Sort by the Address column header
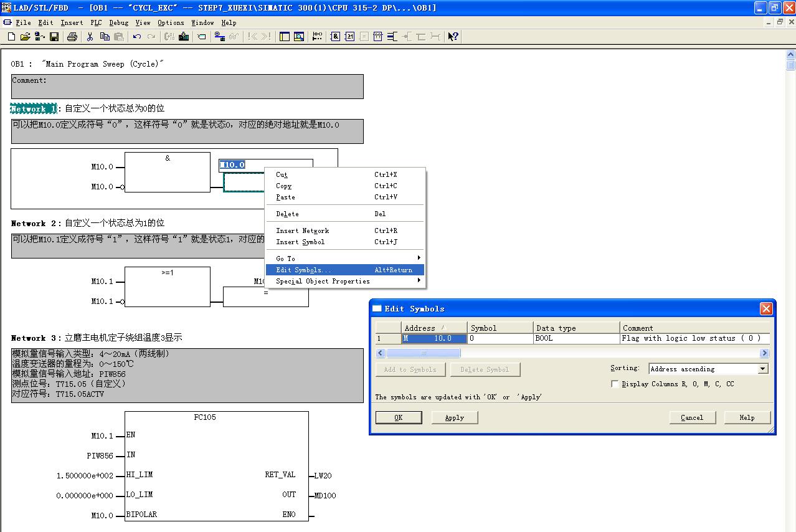 point(434,328)
